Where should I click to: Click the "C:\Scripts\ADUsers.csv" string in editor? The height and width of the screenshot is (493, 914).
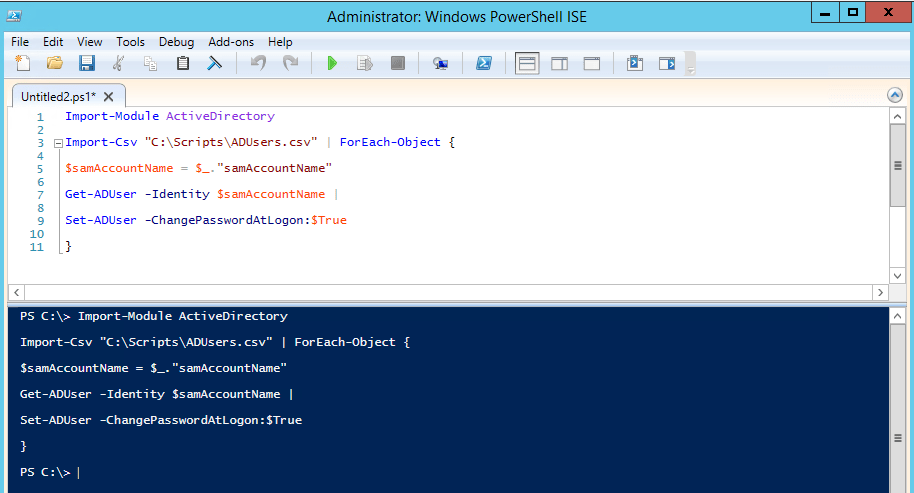click(x=231, y=142)
